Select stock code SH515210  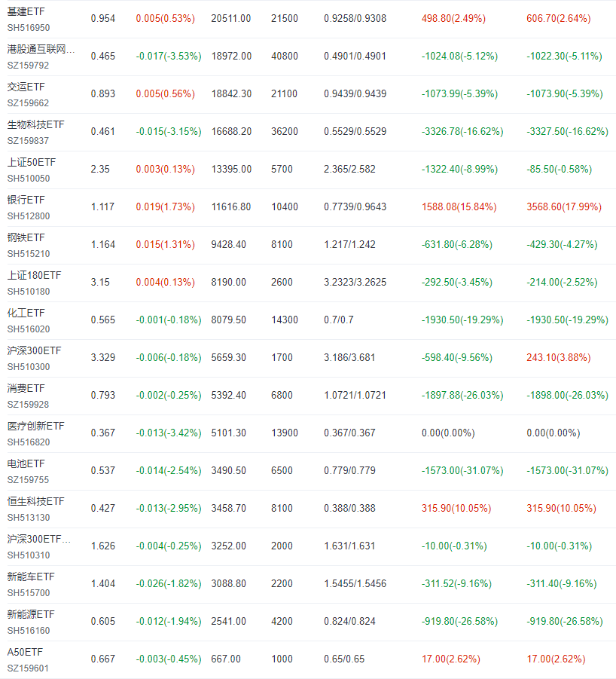coord(29,254)
